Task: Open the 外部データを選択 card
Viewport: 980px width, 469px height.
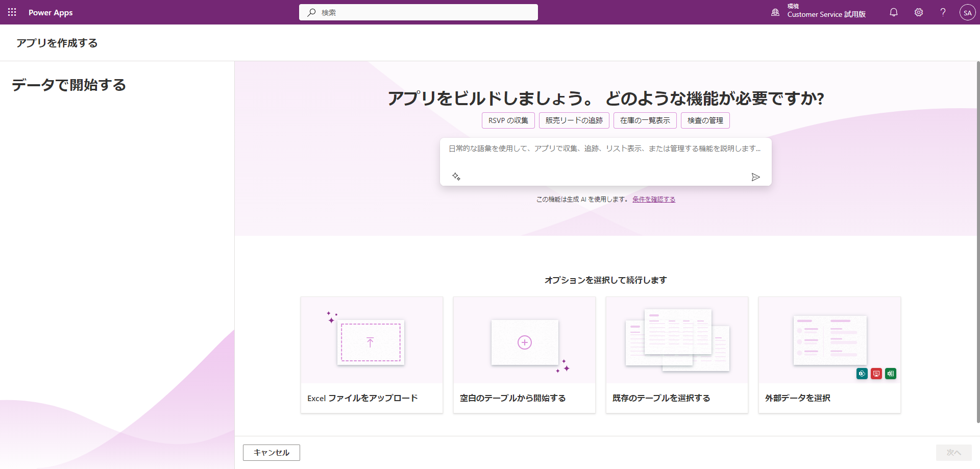Action: click(x=829, y=355)
